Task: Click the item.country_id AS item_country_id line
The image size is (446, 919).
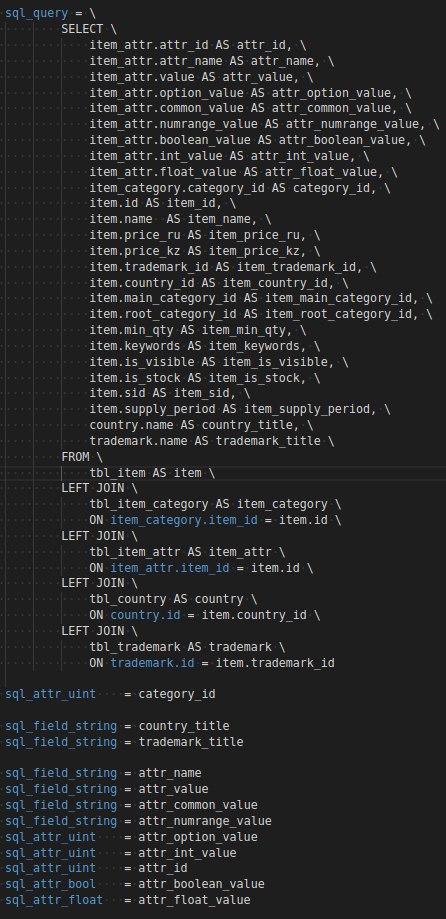Action: tap(219, 282)
